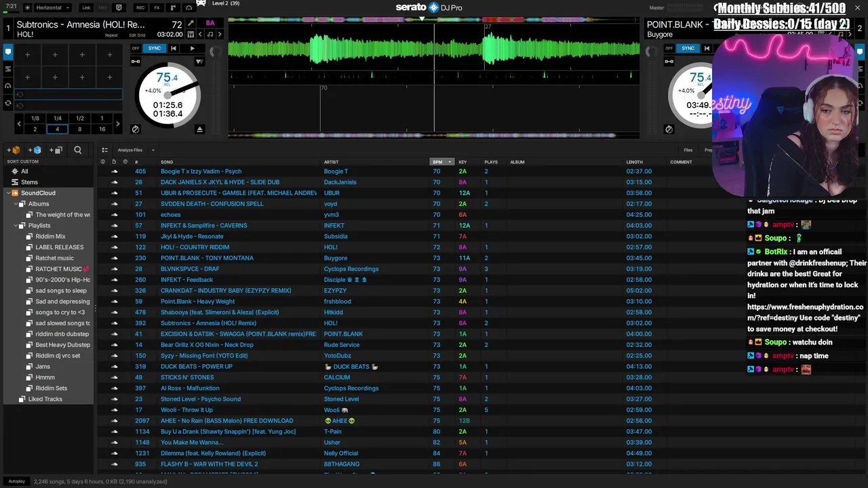Toggle Repeat on deck 1
This screenshot has height=488, width=868.
click(x=111, y=35)
